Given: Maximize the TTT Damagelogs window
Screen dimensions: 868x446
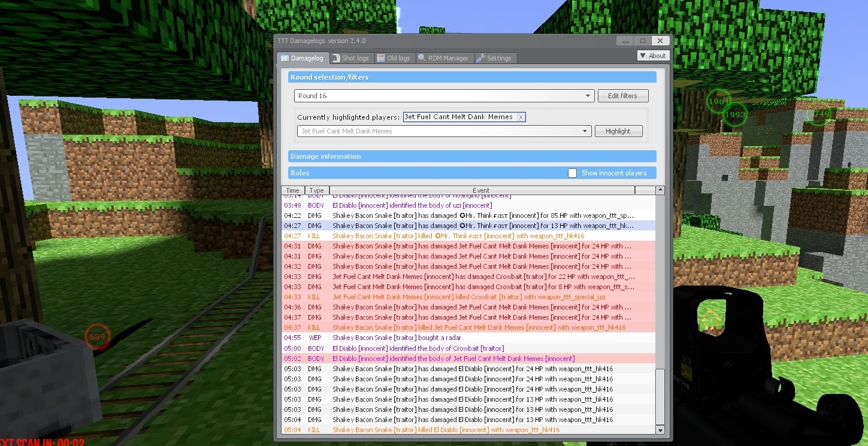Looking at the screenshot, I should pyautogui.click(x=643, y=41).
